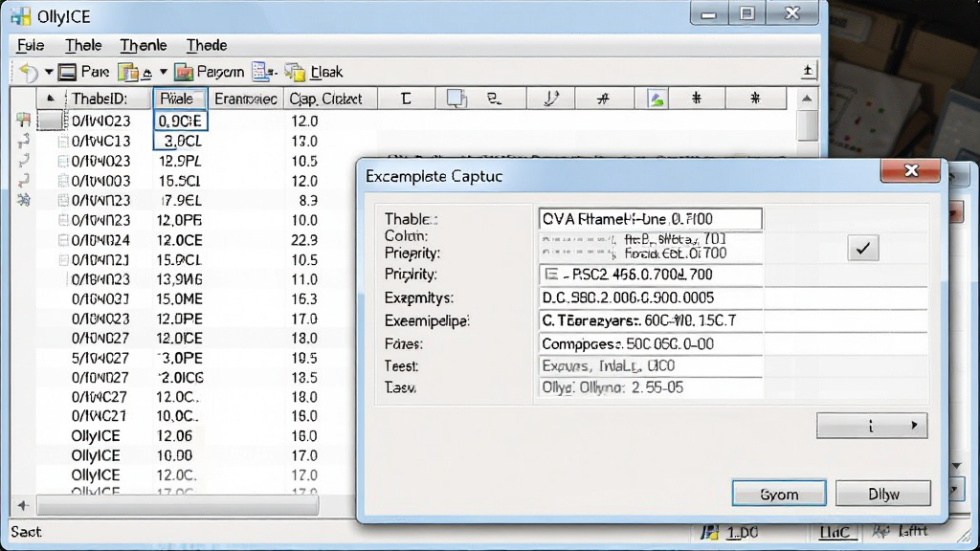Click the copy window column icon
The image size is (980, 551).
tap(457, 99)
